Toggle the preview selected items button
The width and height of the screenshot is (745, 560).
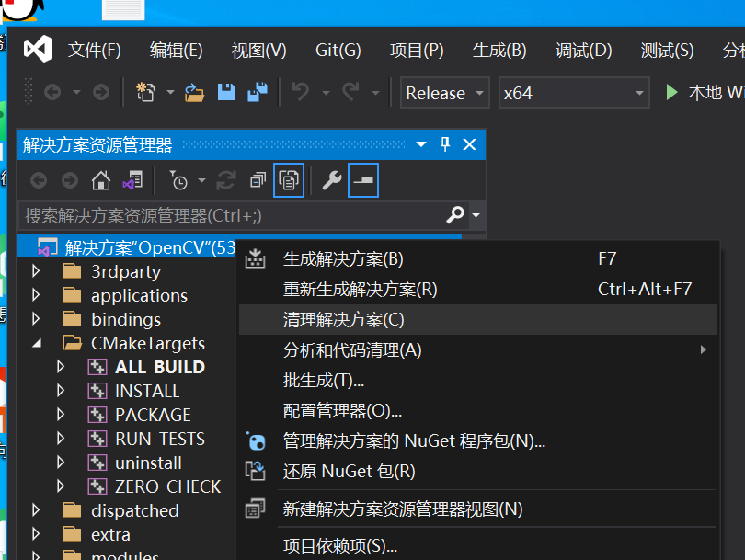[x=363, y=180]
